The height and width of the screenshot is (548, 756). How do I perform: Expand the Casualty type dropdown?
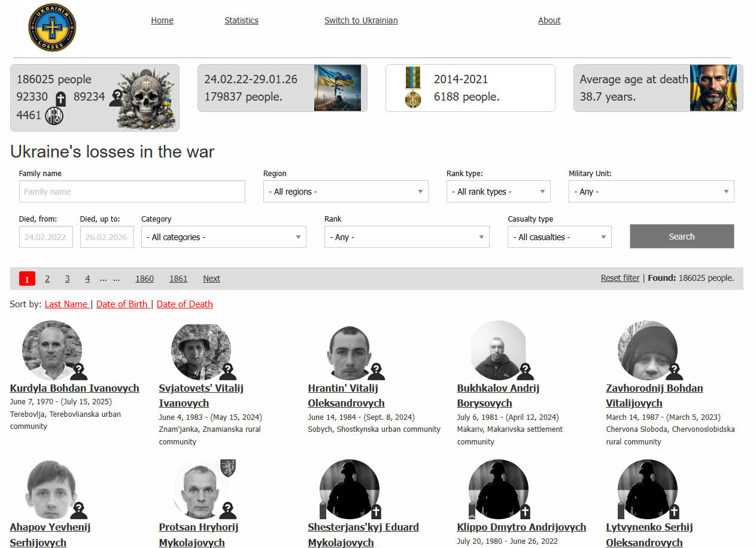click(x=560, y=237)
